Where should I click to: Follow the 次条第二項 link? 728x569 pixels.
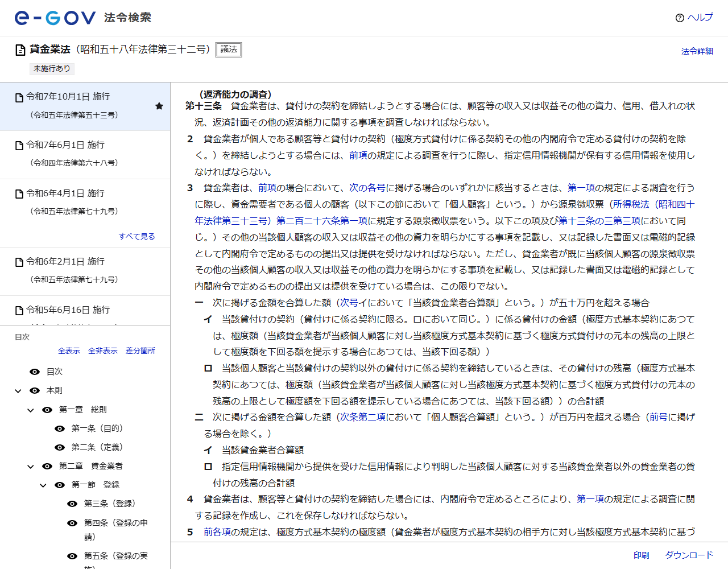click(363, 417)
